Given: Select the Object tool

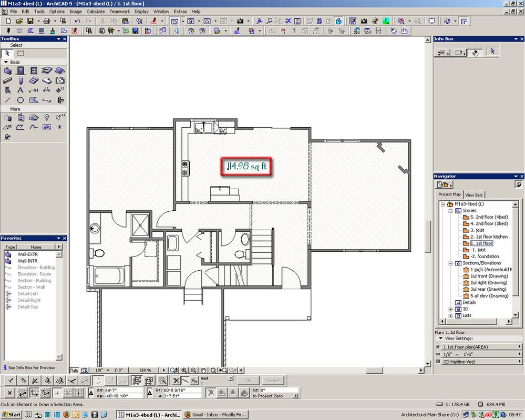Looking at the screenshot, I should pyautogui.click(x=7, y=90).
